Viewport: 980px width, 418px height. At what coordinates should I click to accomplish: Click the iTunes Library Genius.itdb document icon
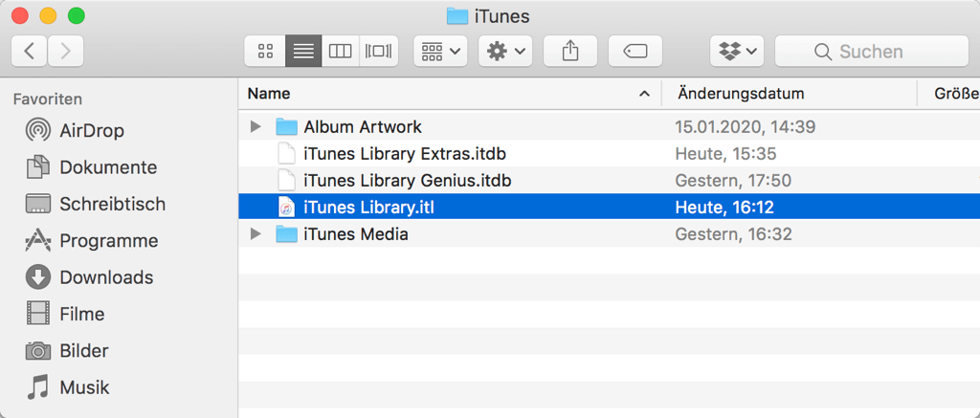(286, 181)
